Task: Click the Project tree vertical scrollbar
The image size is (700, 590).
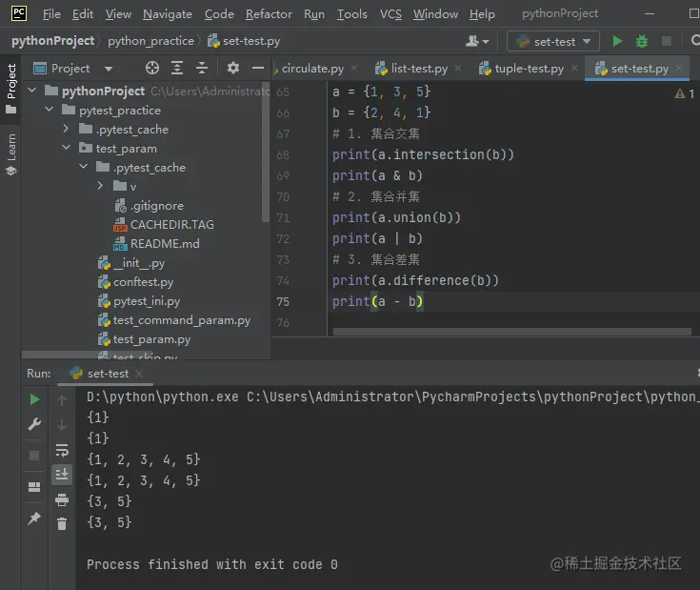Action: pyautogui.click(x=266, y=152)
